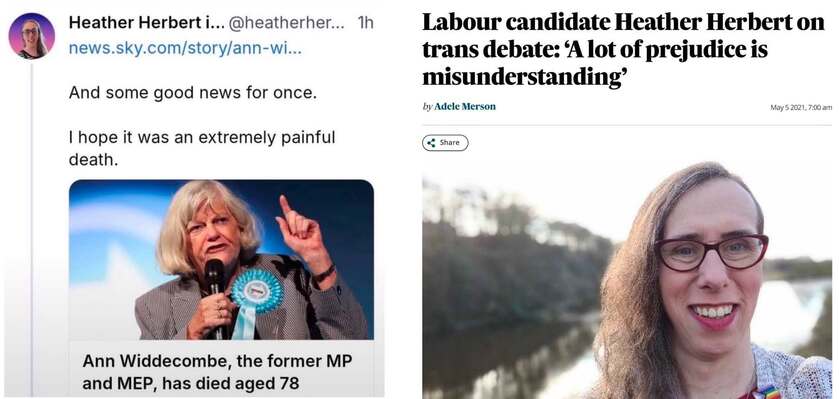
Task: Click the Share button
Action: pyautogui.click(x=445, y=143)
